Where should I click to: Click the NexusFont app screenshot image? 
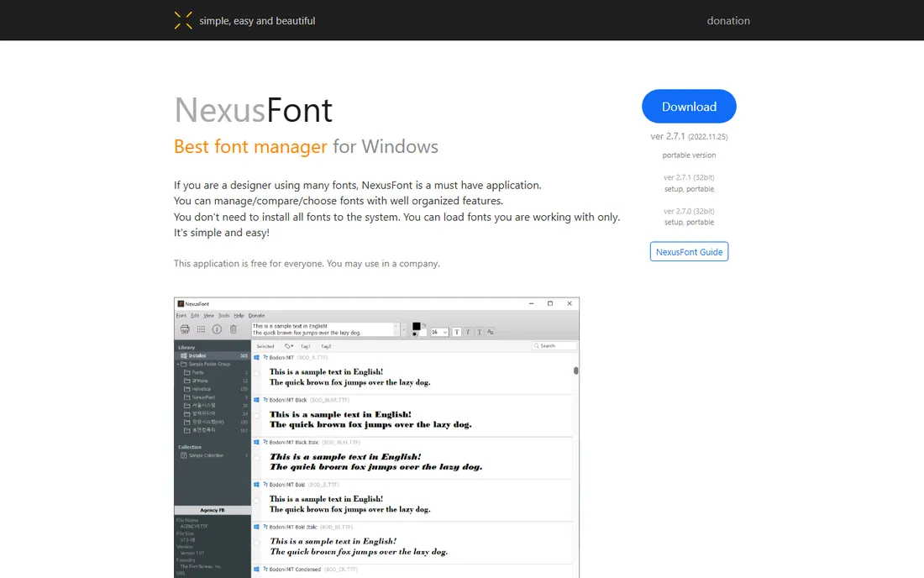[376, 438]
